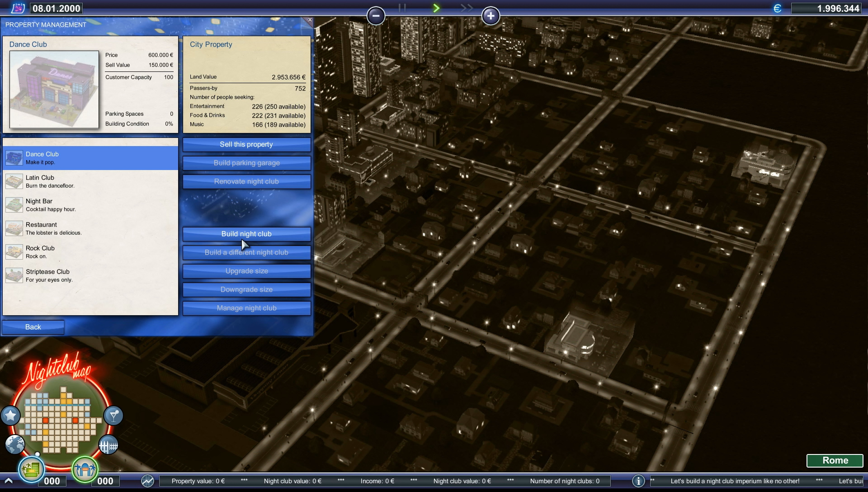
Task: Click the globe icon beside the nightclub map
Action: (x=15, y=445)
